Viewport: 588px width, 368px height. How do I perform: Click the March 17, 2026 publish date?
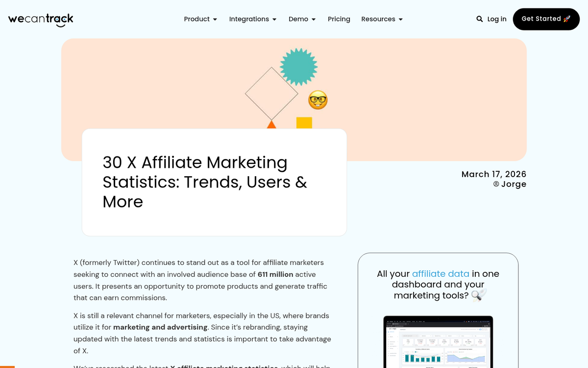[x=493, y=174]
